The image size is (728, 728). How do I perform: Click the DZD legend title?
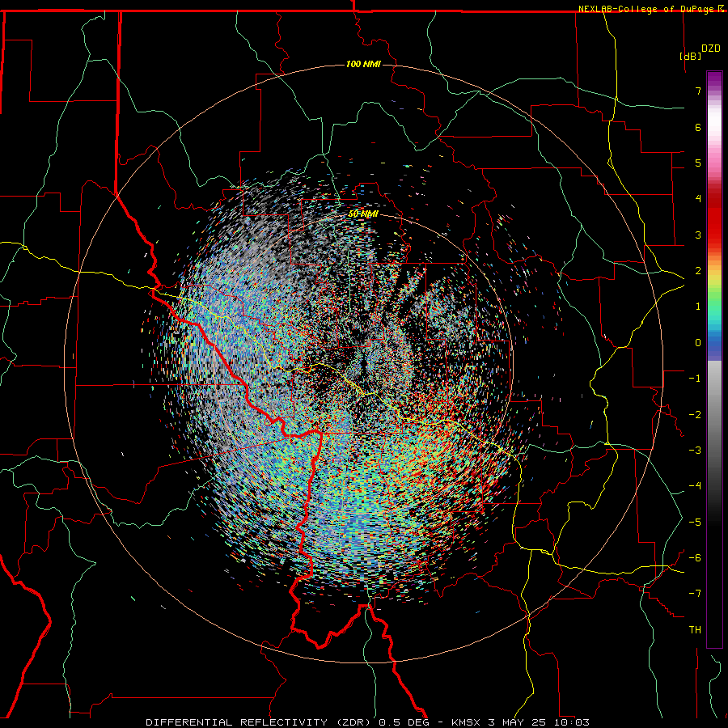pyautogui.click(x=711, y=49)
